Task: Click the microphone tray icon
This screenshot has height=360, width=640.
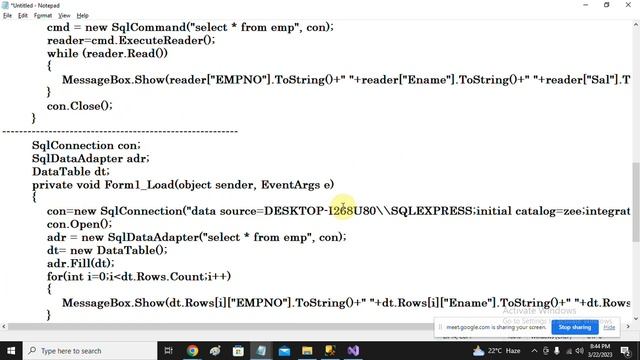Action: (x=557, y=351)
